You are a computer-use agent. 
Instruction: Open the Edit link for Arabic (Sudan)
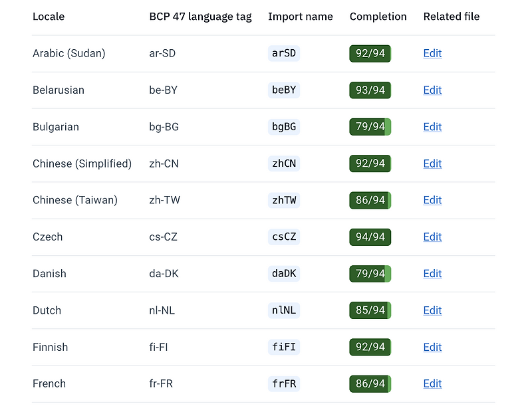tap(432, 53)
